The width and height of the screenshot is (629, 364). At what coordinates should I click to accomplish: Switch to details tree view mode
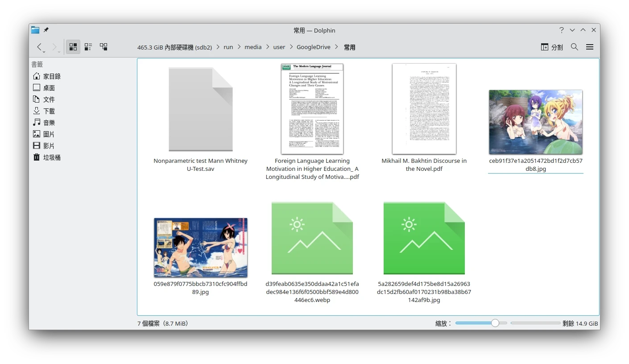[103, 47]
